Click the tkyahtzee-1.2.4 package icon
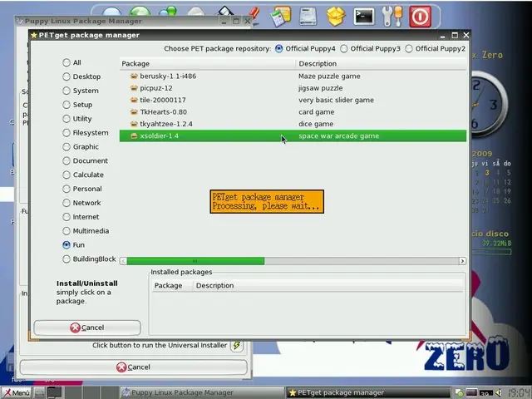Viewport: 532px width, 399px height. click(134, 124)
